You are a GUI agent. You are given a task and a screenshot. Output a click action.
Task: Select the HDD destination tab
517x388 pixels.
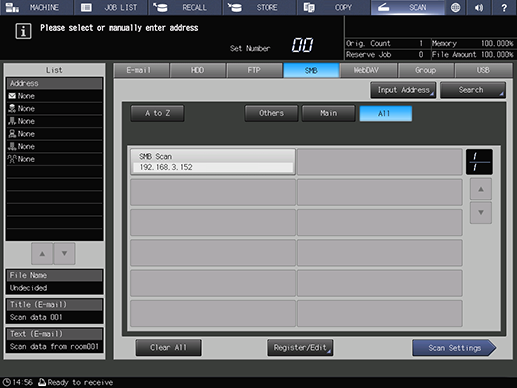[198, 70]
